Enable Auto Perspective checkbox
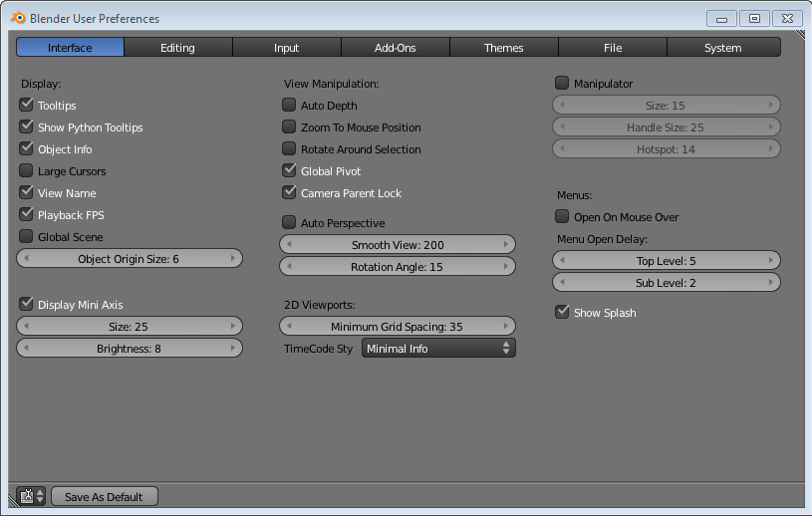Screen dimensions: 812x516 (289, 222)
